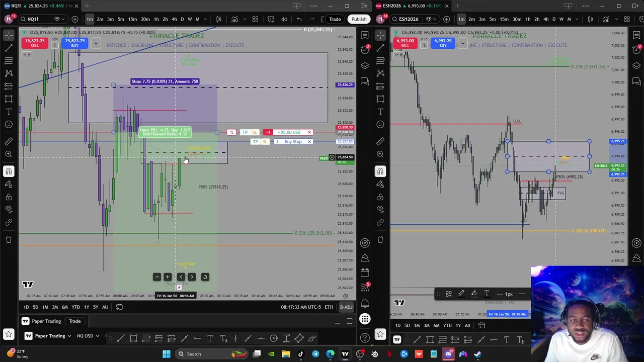Click red SELL 25,823.25 button
Viewport: 644px width, 362px height.
click(35, 43)
